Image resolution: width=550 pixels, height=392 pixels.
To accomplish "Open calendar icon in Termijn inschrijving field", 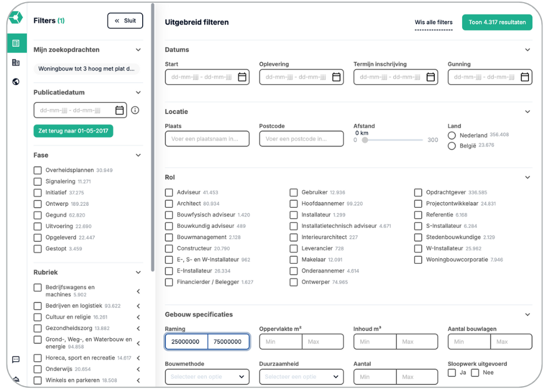I will 430,77.
